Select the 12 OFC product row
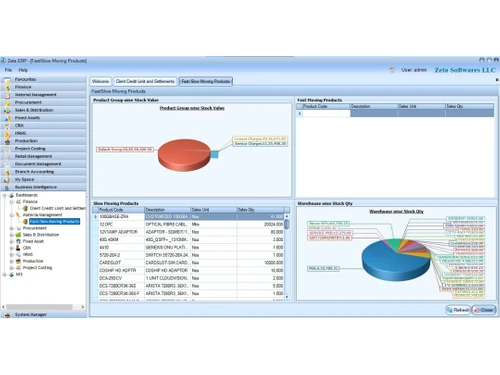This screenshot has height=375, width=500. pos(188,224)
